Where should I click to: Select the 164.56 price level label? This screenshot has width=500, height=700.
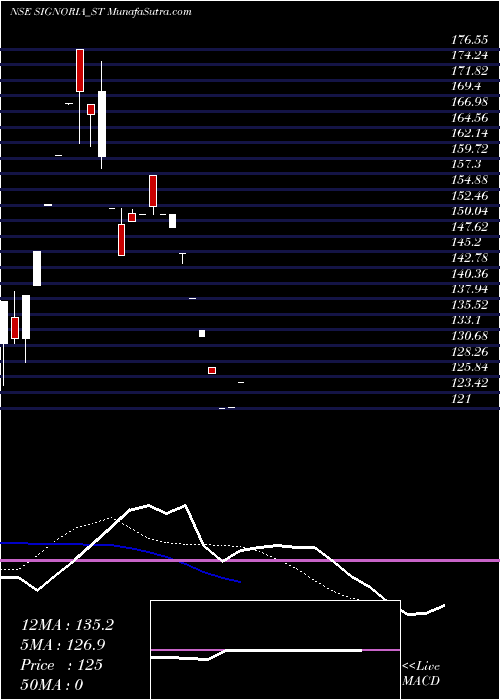[469, 117]
